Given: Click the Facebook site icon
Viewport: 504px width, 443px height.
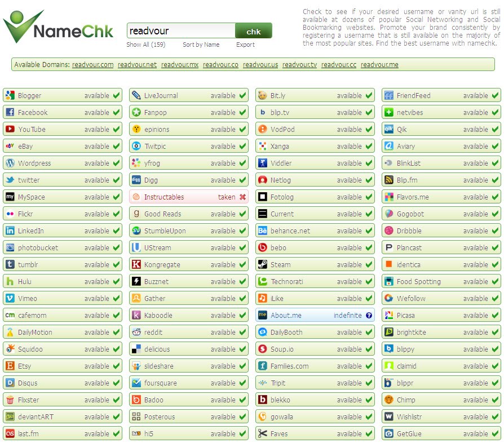Looking at the screenshot, I should [x=10, y=112].
